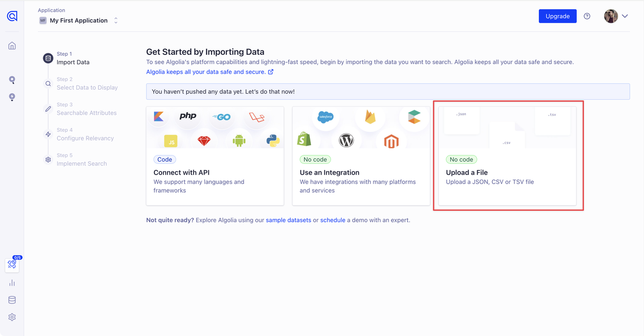Open the Home dashboard from the sidebar
The height and width of the screenshot is (336, 644).
click(x=12, y=45)
